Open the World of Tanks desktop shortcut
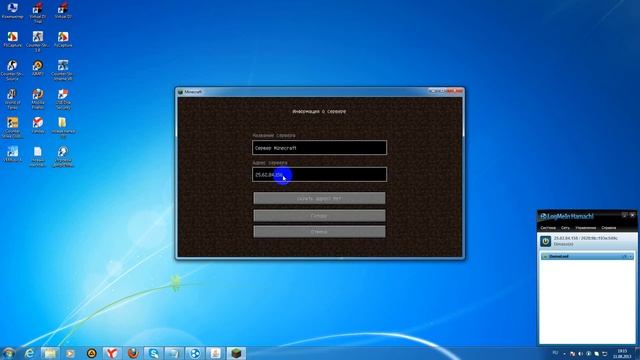Viewport: 640px width, 360px height. coord(12,99)
